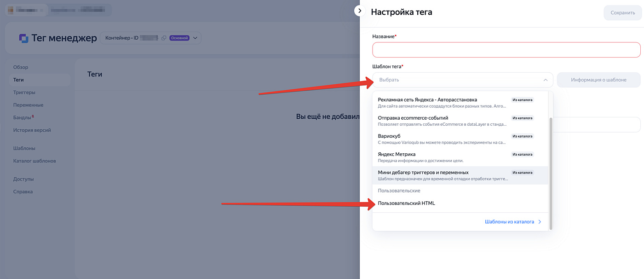The image size is (644, 279).
Task: Open Триггеры in the sidebar
Action: 24,93
